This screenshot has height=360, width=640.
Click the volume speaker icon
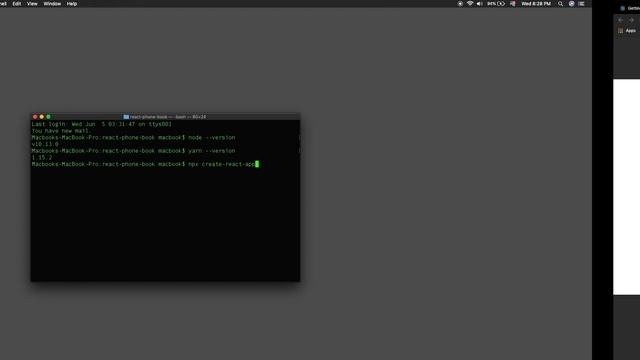480,4
